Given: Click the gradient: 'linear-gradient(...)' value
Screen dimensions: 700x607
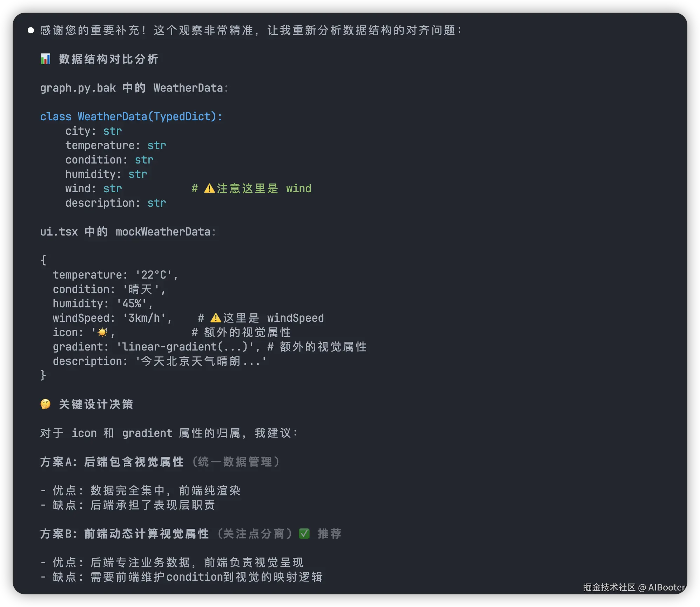Looking at the screenshot, I should pyautogui.click(x=185, y=347).
